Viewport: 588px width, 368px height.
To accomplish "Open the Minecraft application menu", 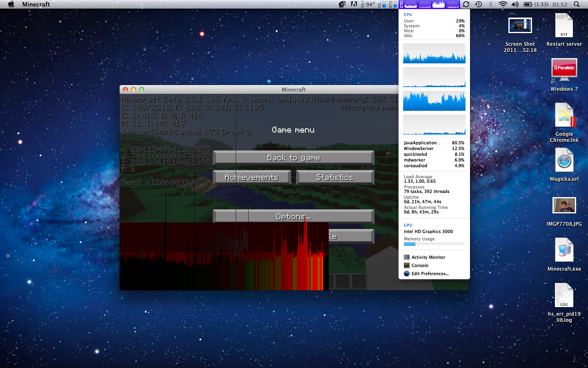I will tap(36, 4).
